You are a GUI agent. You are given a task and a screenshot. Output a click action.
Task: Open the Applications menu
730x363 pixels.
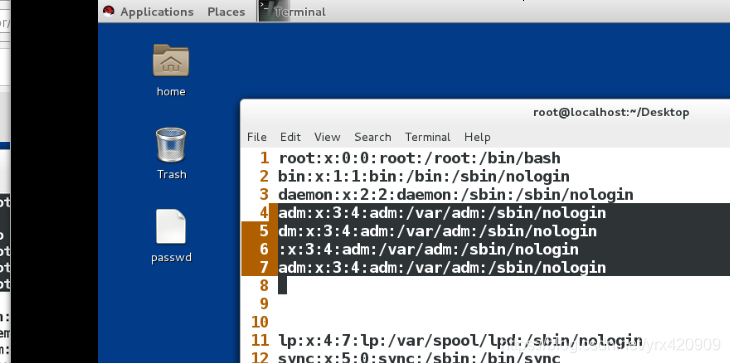point(157,12)
